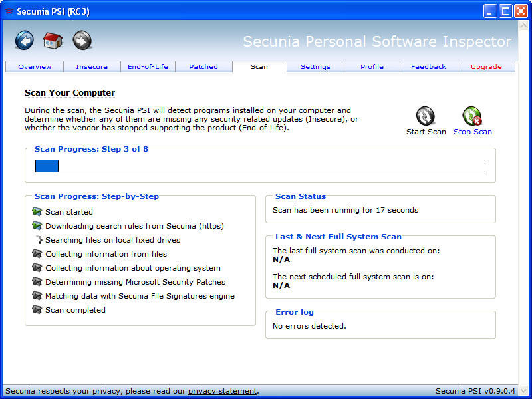Click the scan progress bar
The width and height of the screenshot is (532, 399).
pos(260,166)
